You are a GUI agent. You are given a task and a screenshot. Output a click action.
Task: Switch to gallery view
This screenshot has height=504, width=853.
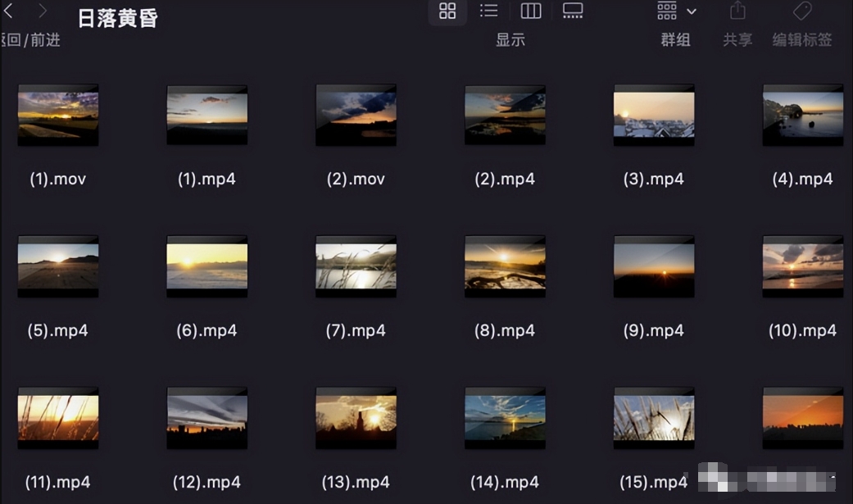click(x=573, y=11)
